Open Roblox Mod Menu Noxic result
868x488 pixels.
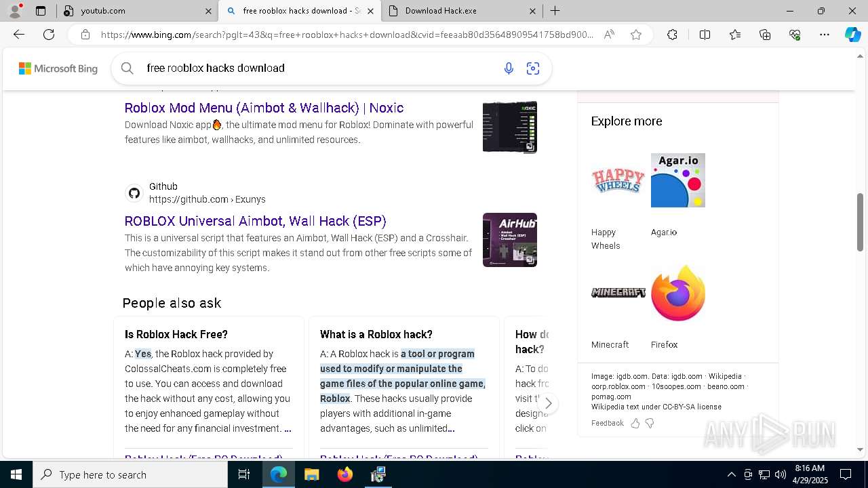[x=264, y=108]
